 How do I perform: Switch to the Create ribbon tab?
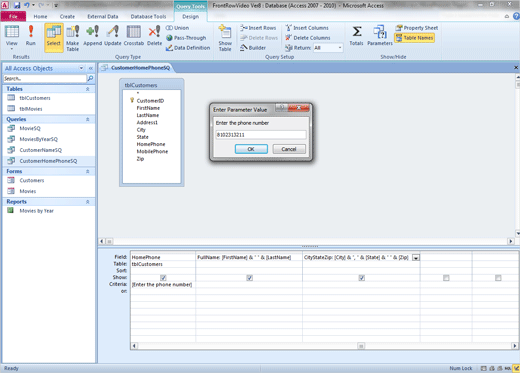coord(67,16)
